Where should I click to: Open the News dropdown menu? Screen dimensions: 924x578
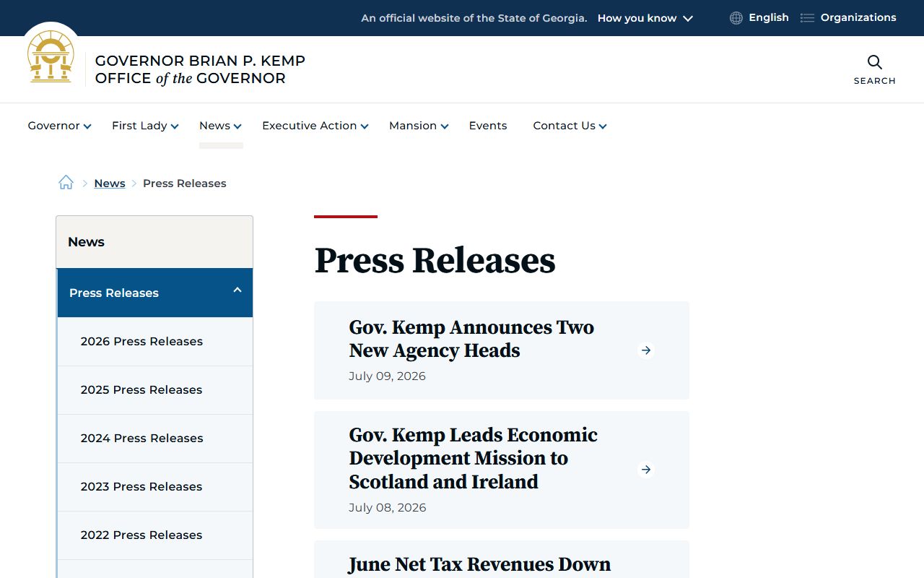pos(220,126)
